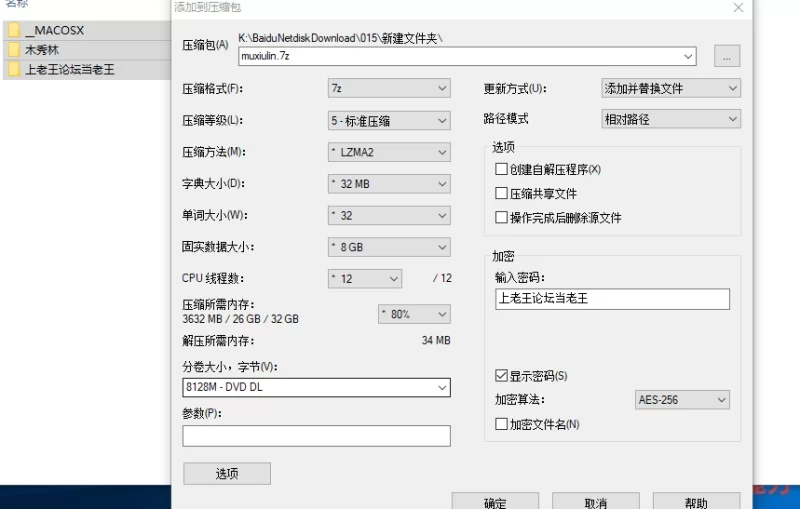
Task: Open 加密算法 dropdown AES-256
Action: [x=682, y=400]
